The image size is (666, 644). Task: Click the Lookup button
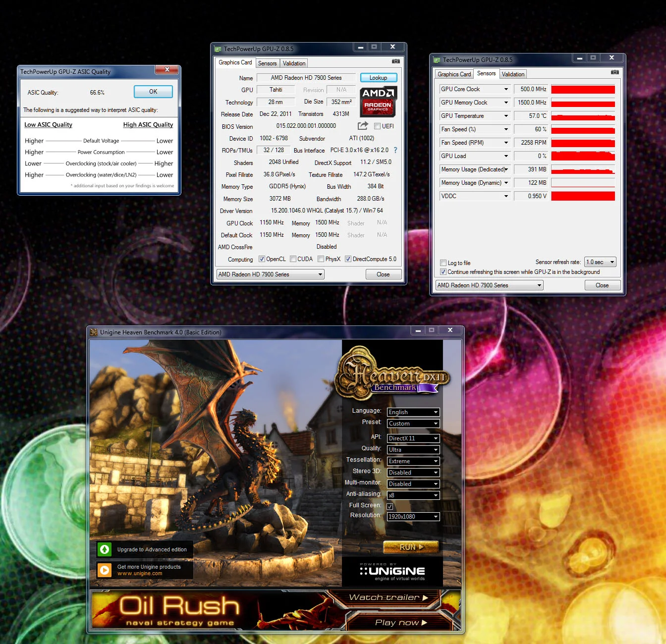pyautogui.click(x=379, y=78)
